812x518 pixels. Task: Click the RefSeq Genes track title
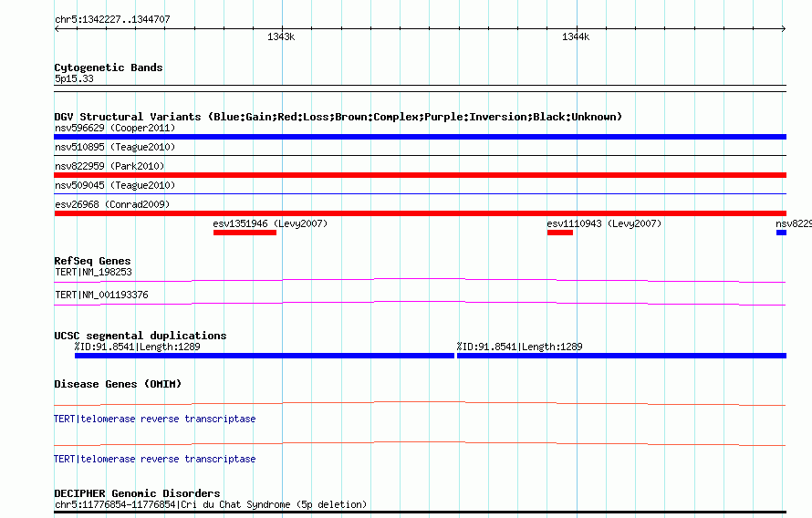point(92,261)
